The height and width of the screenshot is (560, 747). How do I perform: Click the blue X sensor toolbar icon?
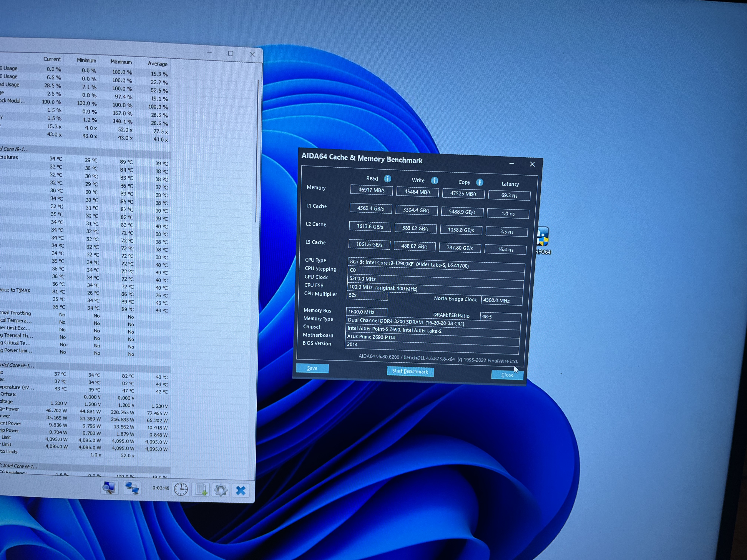pyautogui.click(x=240, y=490)
